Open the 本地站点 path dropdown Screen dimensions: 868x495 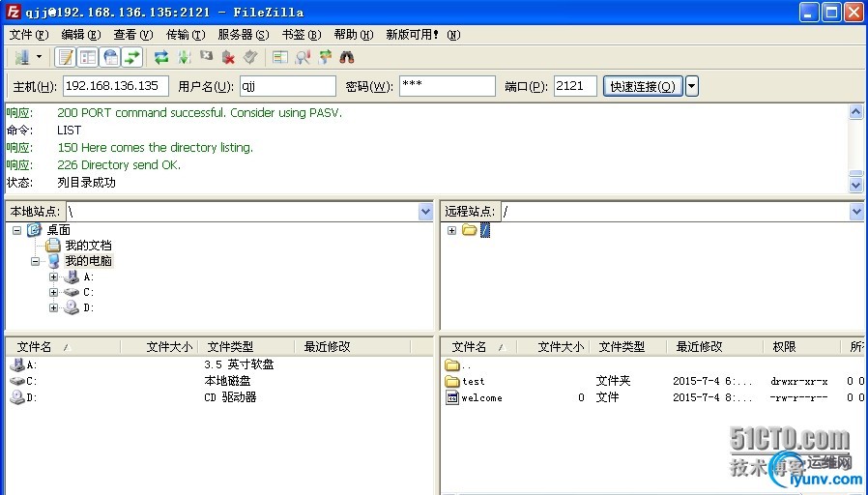[x=425, y=212]
